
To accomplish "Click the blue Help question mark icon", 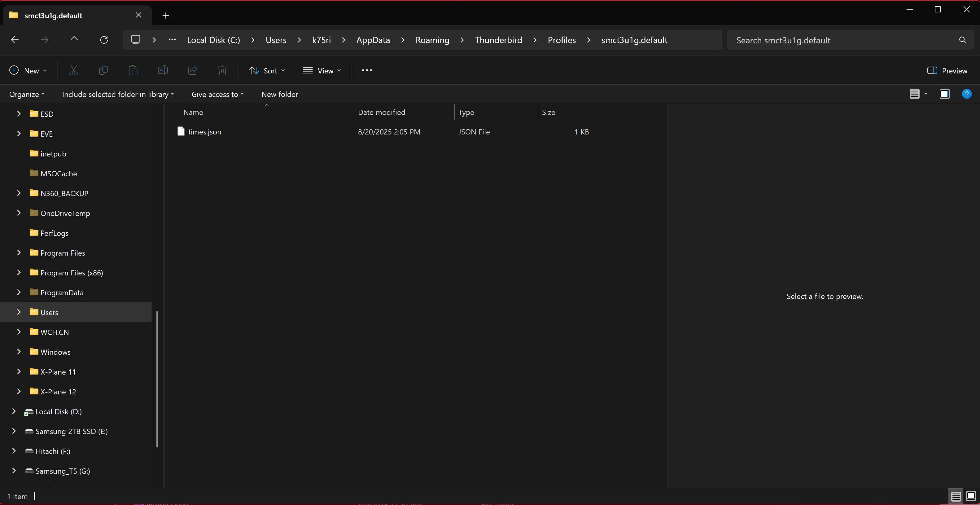I will coord(966,94).
